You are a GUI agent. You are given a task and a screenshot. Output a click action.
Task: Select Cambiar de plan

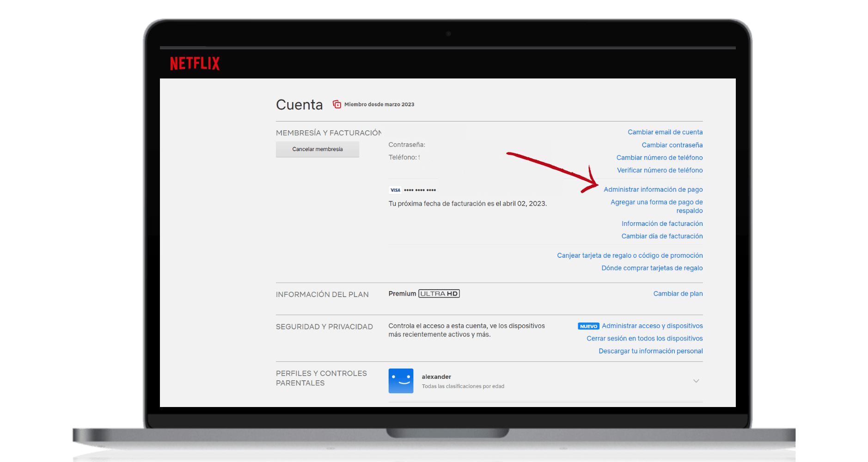678,293
